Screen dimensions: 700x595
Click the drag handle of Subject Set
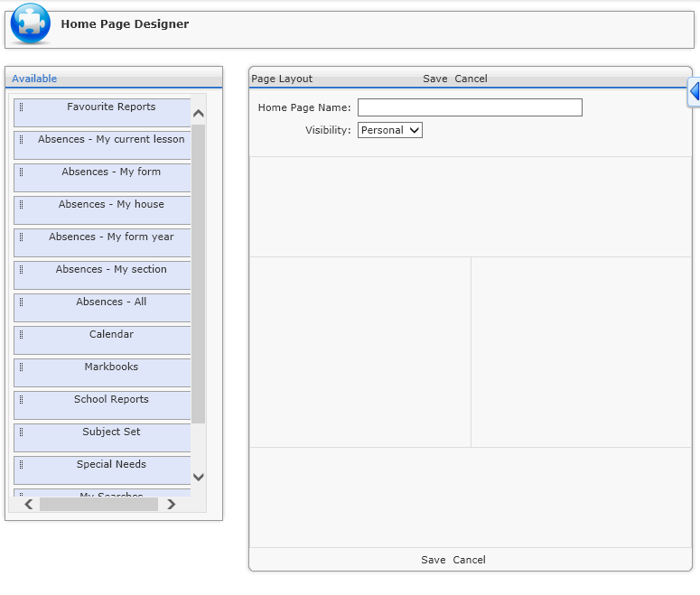pos(21,432)
